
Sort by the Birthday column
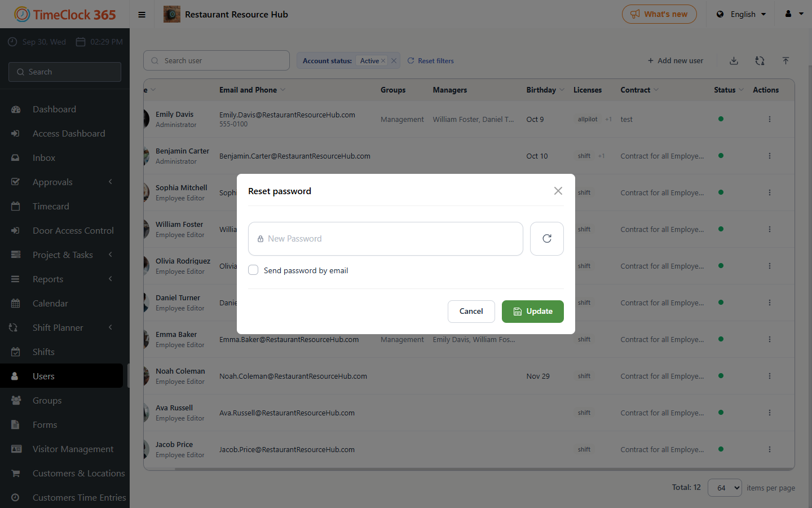coord(545,90)
